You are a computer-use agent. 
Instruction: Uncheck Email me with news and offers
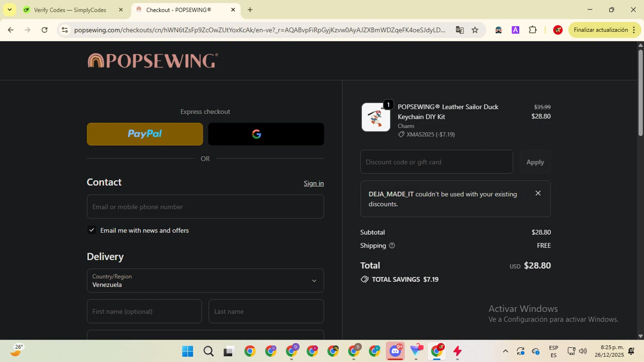(91, 230)
